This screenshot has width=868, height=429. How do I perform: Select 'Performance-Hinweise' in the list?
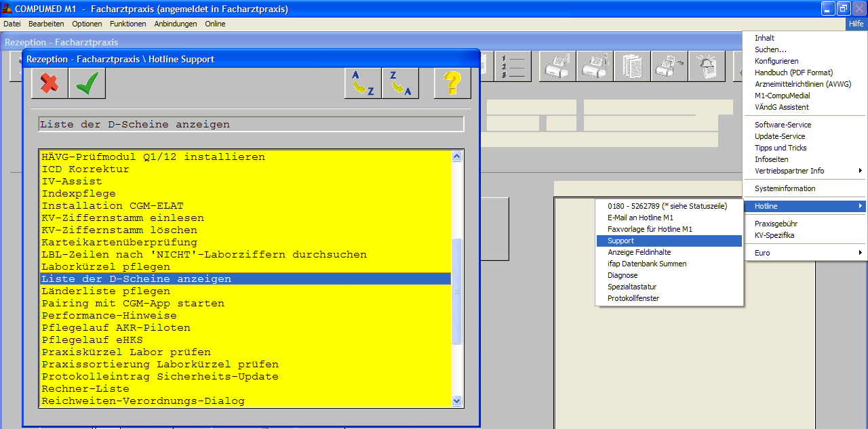pyautogui.click(x=245, y=315)
